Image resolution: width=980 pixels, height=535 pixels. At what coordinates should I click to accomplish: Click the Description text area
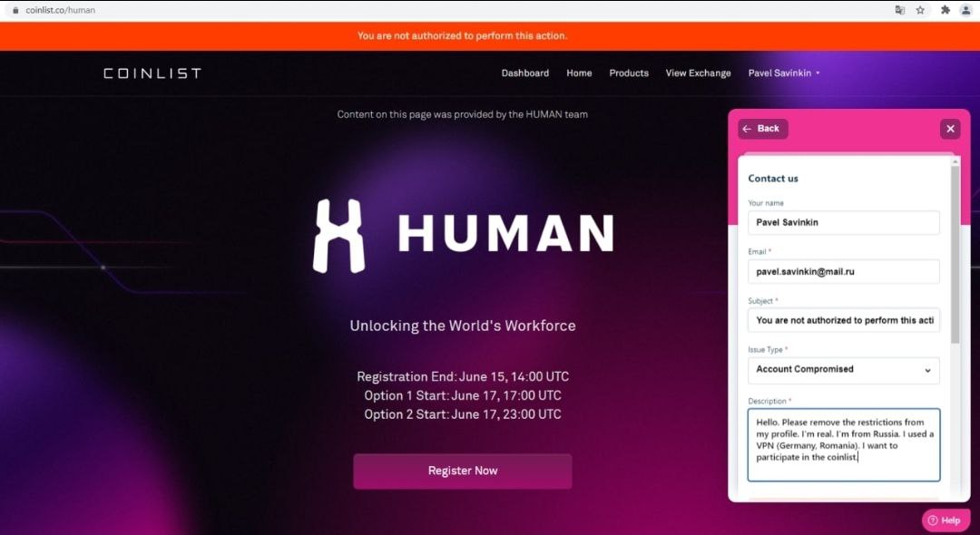pos(844,444)
